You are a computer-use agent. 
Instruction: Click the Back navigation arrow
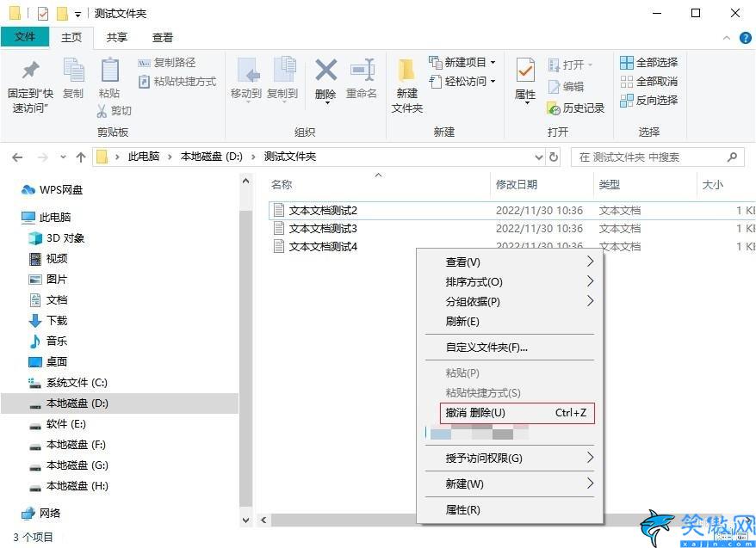click(x=17, y=157)
